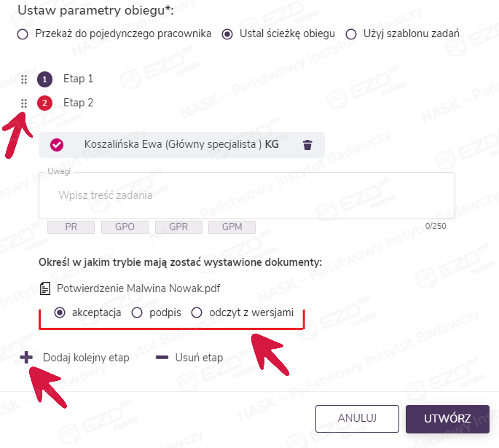This screenshot has height=448, width=499.
Task: Click the drag handle beside Etap 2
Action: point(24,103)
